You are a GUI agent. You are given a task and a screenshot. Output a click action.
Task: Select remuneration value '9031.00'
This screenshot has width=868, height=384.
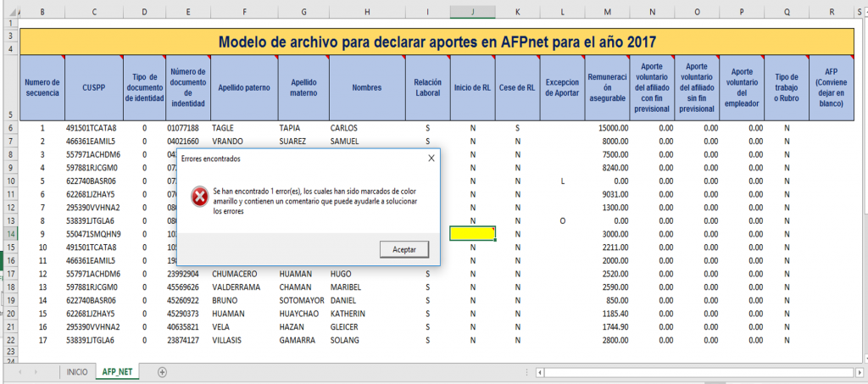607,194
